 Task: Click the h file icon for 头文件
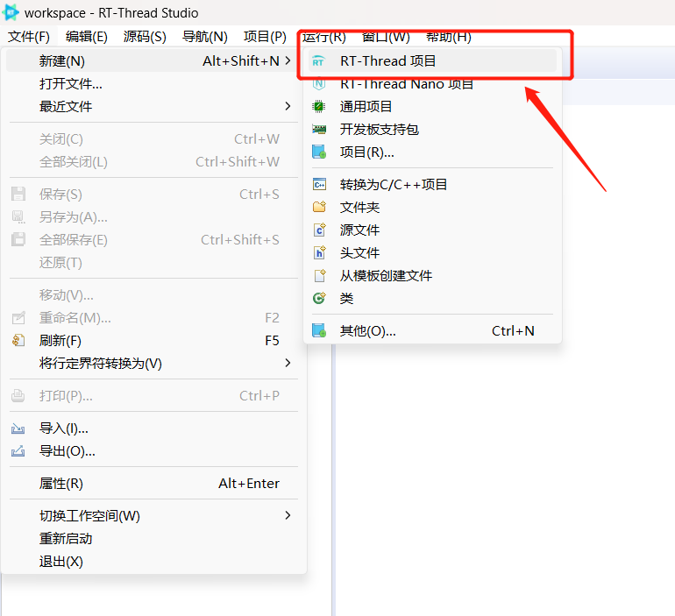(319, 252)
